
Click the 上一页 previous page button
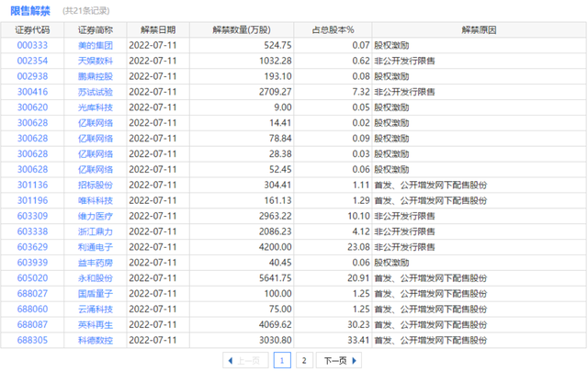[x=245, y=360]
